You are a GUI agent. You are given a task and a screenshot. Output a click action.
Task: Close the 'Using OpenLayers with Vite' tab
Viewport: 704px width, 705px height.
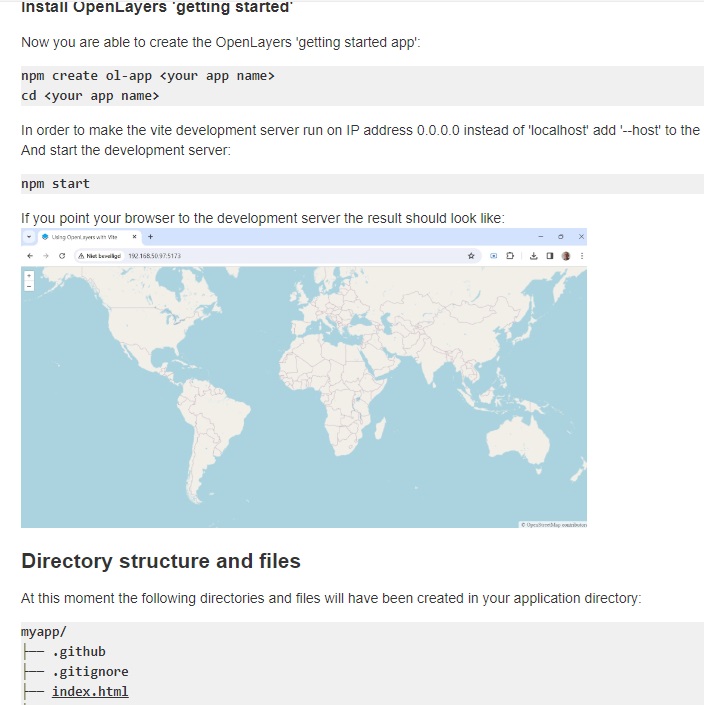click(x=134, y=236)
